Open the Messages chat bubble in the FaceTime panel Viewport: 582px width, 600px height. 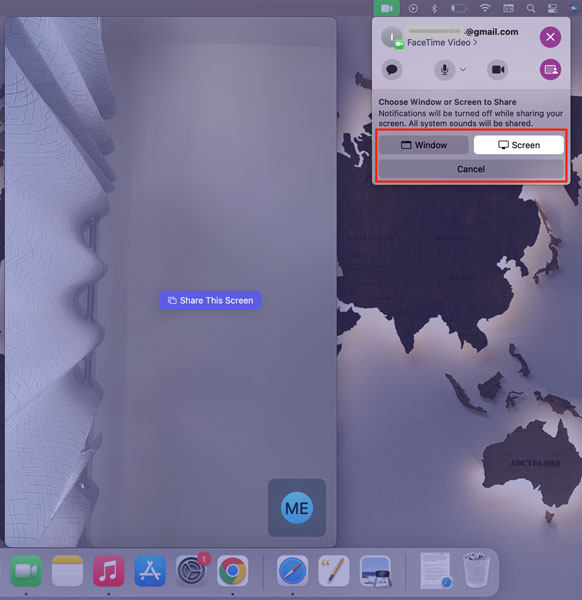click(391, 70)
